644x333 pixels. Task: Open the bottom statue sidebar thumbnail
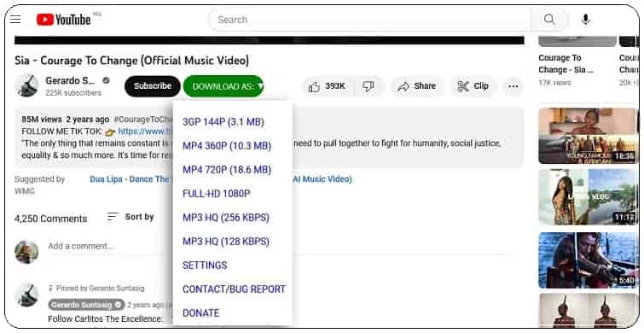click(588, 311)
